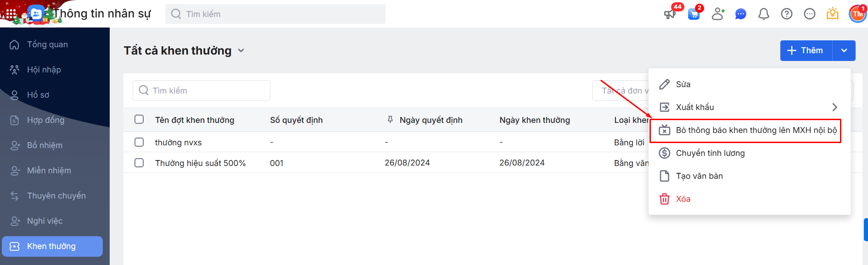This screenshot has width=868, height=265.
Task: Open the Tất cả đơn vị filter dropdown
Action: coord(620,91)
